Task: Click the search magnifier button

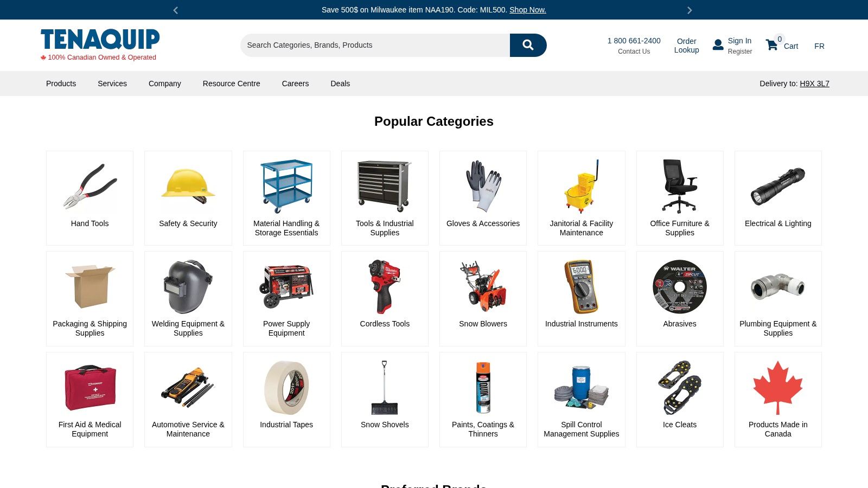Action: click(528, 45)
